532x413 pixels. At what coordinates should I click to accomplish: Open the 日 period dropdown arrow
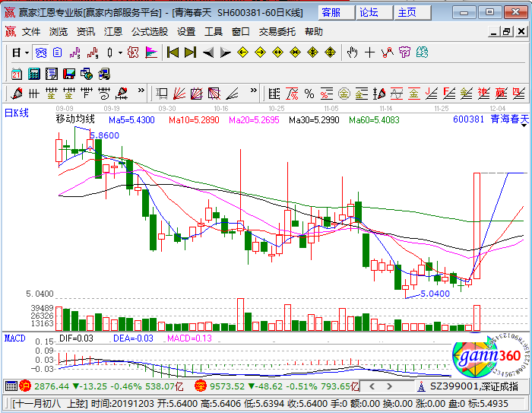tap(27, 53)
